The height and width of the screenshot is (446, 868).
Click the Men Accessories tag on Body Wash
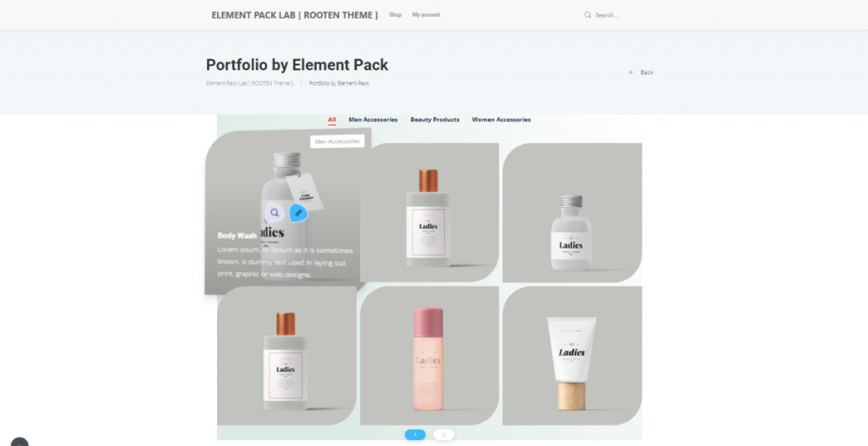click(337, 142)
